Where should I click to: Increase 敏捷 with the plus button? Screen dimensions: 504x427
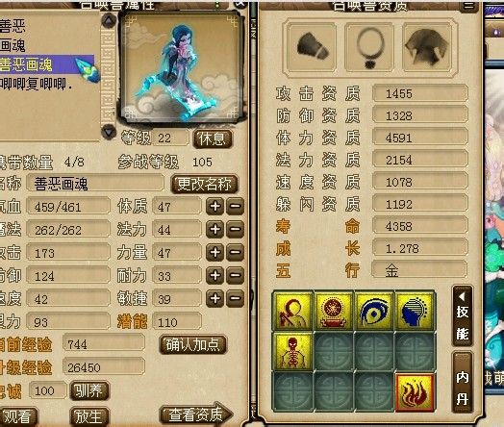(x=215, y=299)
